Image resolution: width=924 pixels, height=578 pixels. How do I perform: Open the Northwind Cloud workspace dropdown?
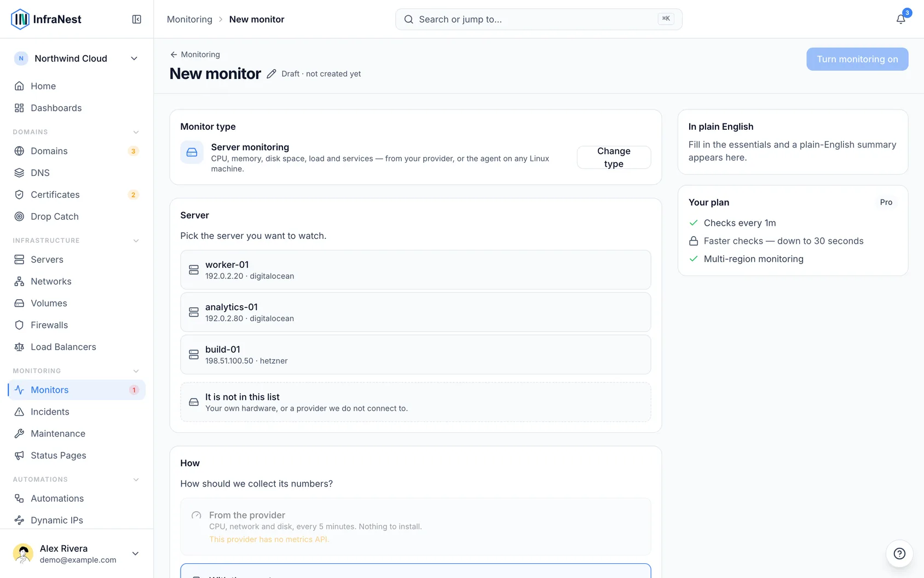(x=77, y=58)
